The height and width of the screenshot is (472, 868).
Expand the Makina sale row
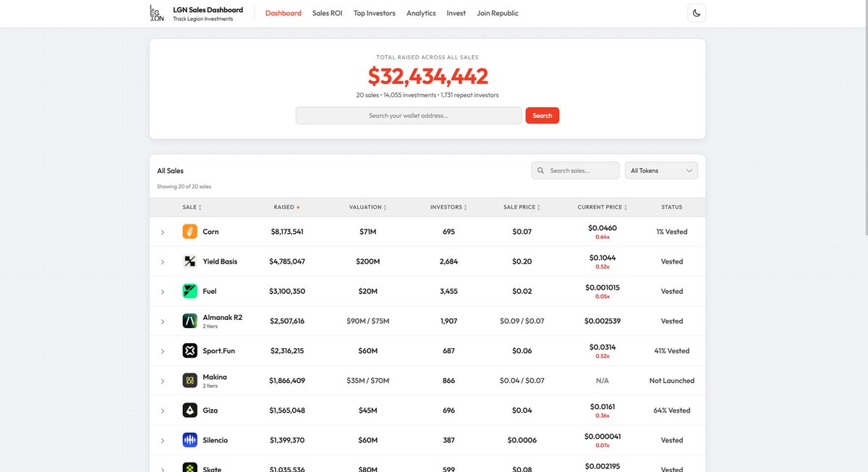point(162,381)
